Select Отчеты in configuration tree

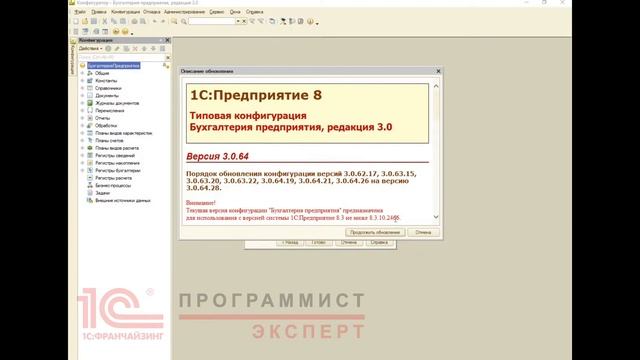point(102,118)
